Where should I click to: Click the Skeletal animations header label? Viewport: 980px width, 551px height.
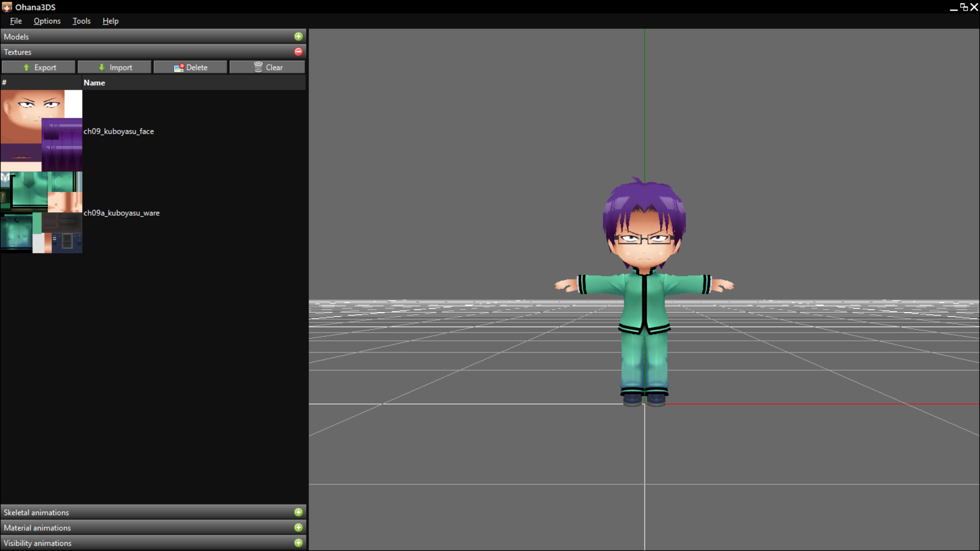tap(36, 512)
